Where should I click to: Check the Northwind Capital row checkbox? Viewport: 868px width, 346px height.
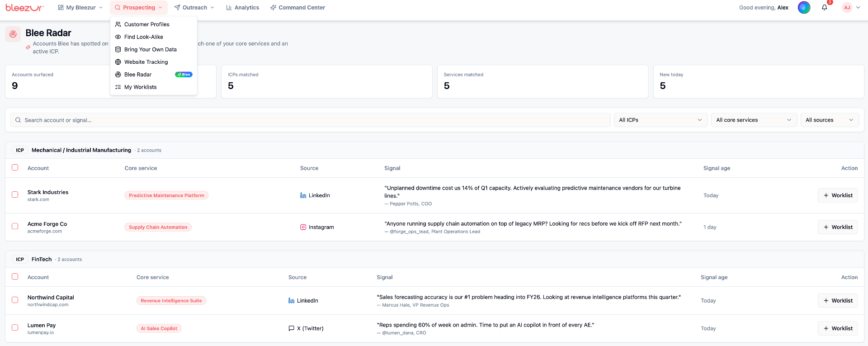click(15, 300)
